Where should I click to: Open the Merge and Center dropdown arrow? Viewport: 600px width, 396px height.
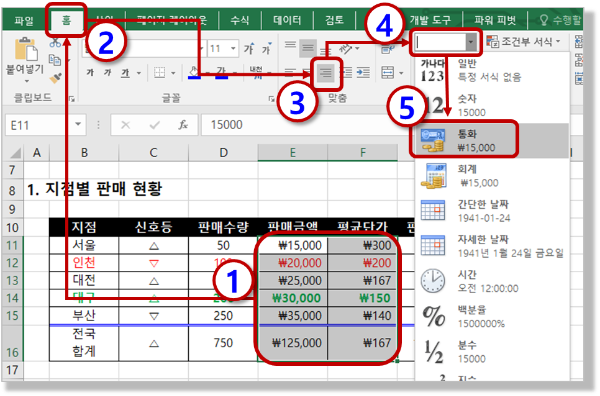click(x=401, y=73)
